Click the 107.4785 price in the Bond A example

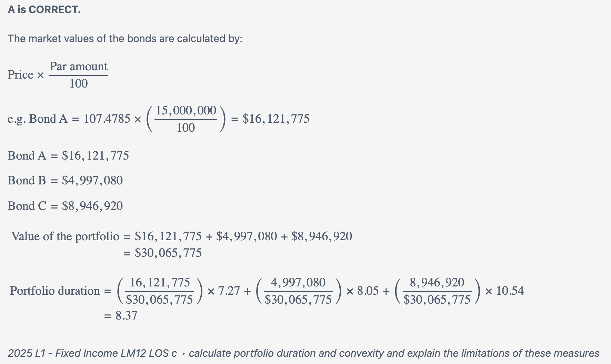(x=107, y=119)
